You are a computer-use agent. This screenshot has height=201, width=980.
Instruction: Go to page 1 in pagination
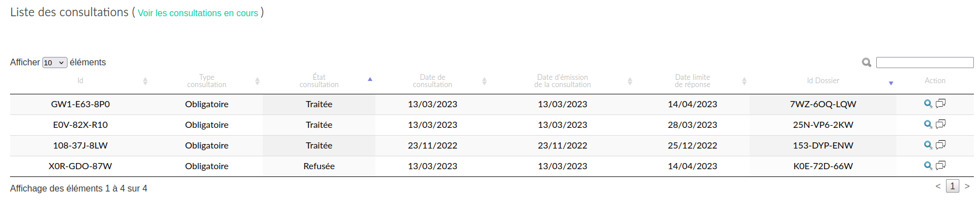click(x=953, y=186)
